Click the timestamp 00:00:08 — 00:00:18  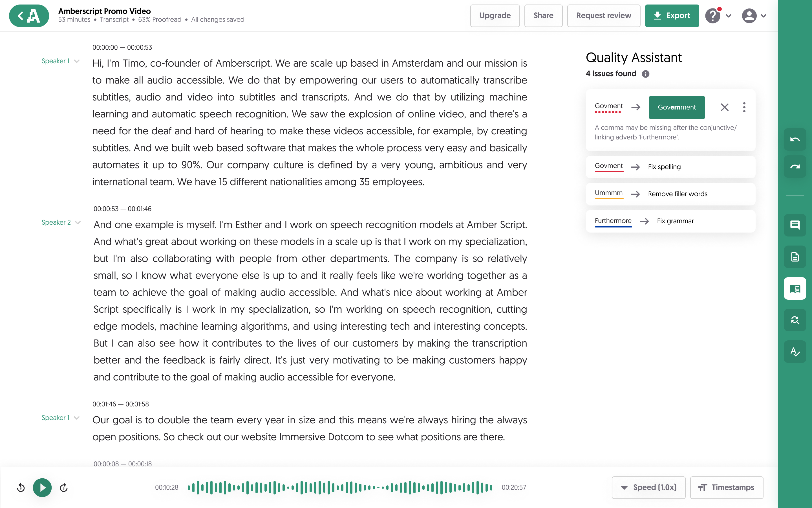click(122, 464)
